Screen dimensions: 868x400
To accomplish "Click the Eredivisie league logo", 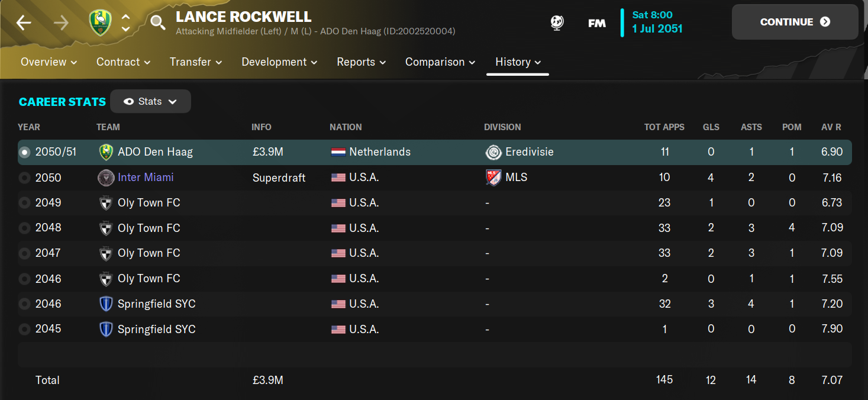I will (x=493, y=152).
